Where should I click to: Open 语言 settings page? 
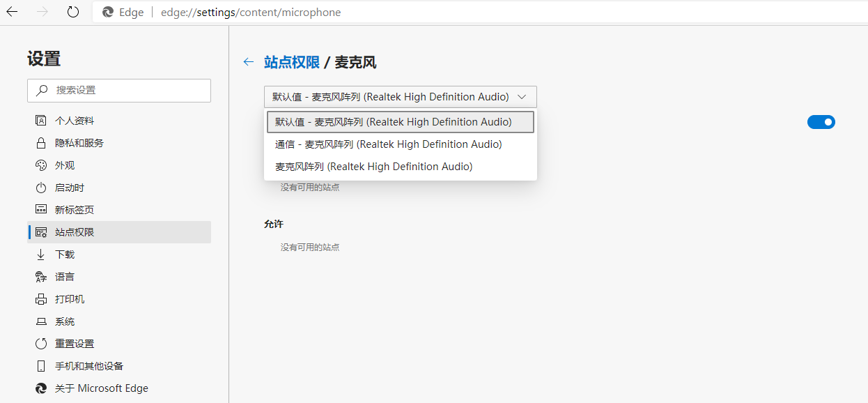point(119,277)
